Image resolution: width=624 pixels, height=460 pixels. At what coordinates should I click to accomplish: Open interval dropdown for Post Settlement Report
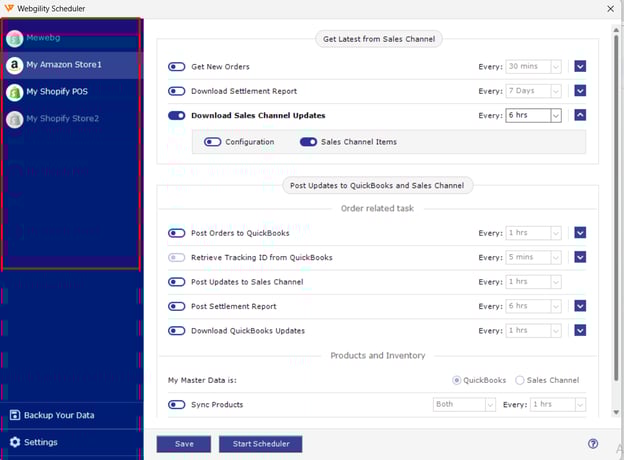(x=533, y=306)
